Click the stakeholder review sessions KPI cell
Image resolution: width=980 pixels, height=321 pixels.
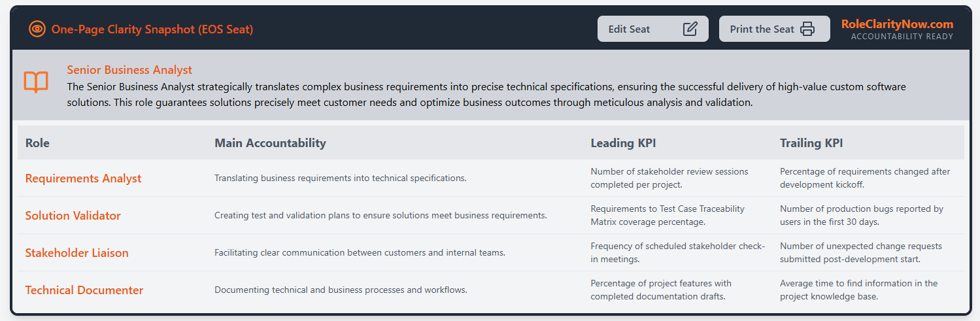669,178
